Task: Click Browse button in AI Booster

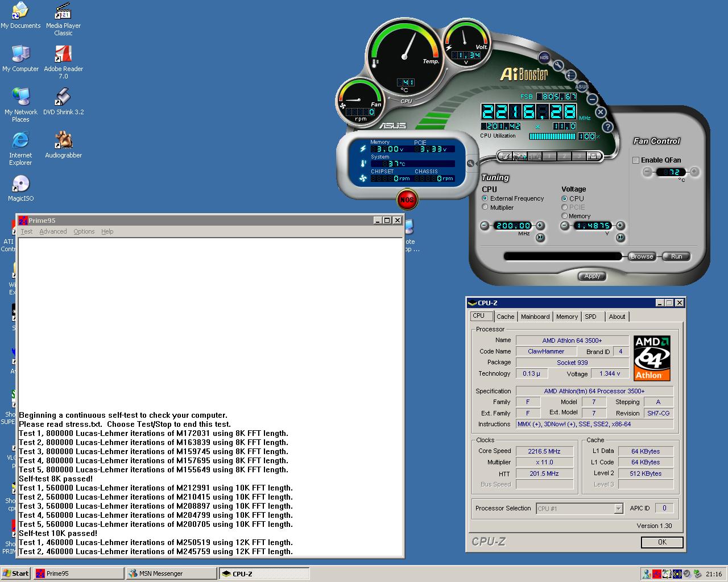Action: tap(642, 256)
